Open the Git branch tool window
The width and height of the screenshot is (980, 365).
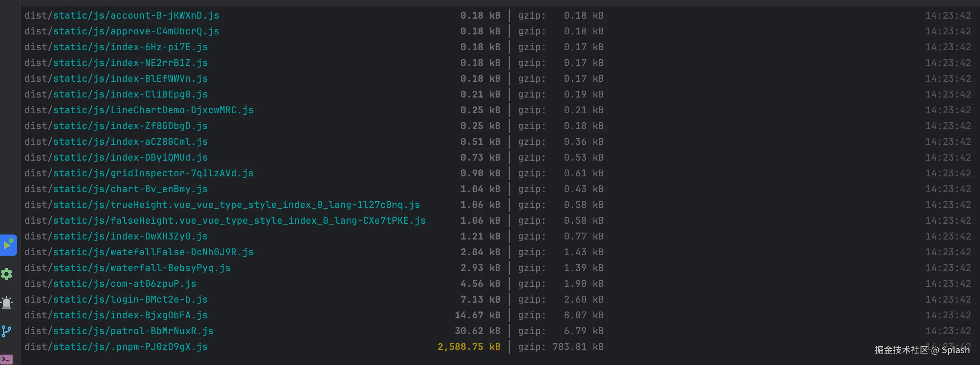(x=7, y=331)
